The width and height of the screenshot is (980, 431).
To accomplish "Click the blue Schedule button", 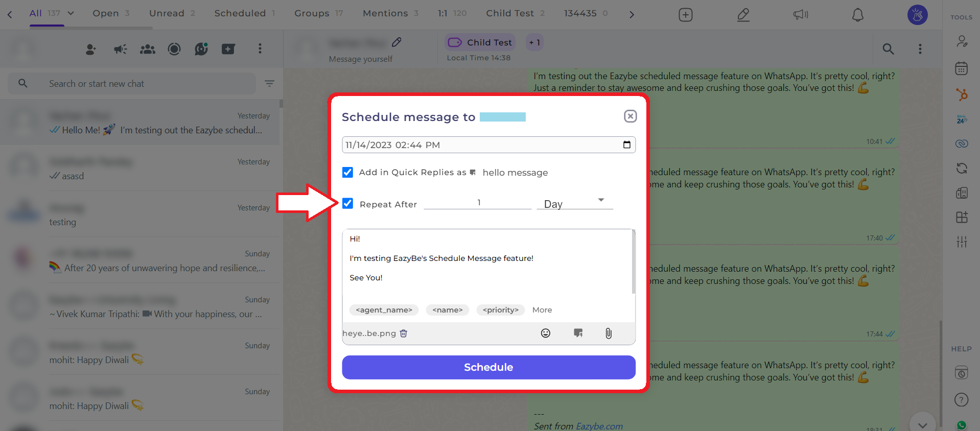I will (488, 367).
